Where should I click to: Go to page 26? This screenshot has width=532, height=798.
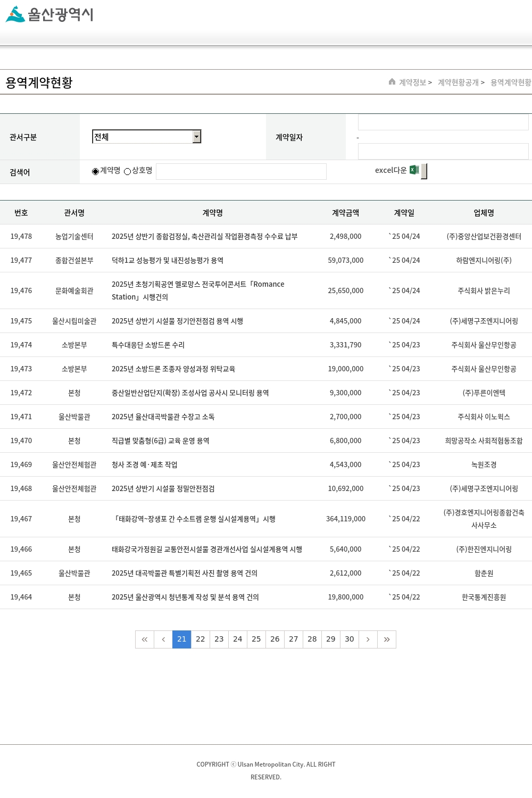pyautogui.click(x=275, y=639)
